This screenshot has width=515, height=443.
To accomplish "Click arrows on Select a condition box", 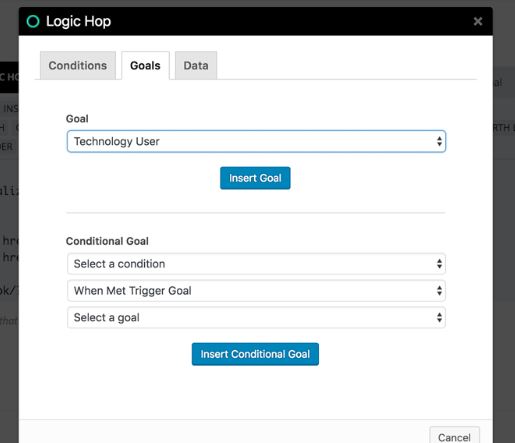I will click(439, 264).
